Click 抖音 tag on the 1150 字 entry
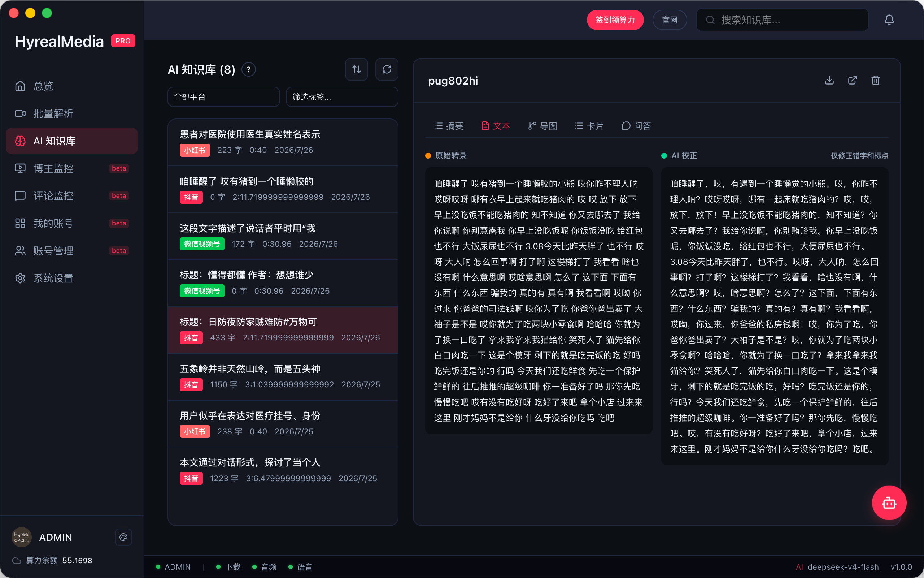Image resolution: width=924 pixels, height=578 pixels. (x=191, y=385)
